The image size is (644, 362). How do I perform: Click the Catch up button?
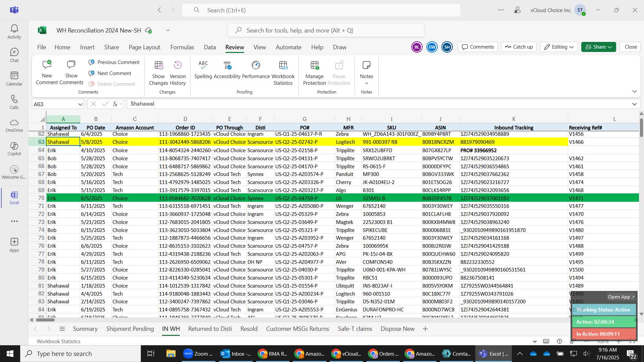[x=519, y=47]
